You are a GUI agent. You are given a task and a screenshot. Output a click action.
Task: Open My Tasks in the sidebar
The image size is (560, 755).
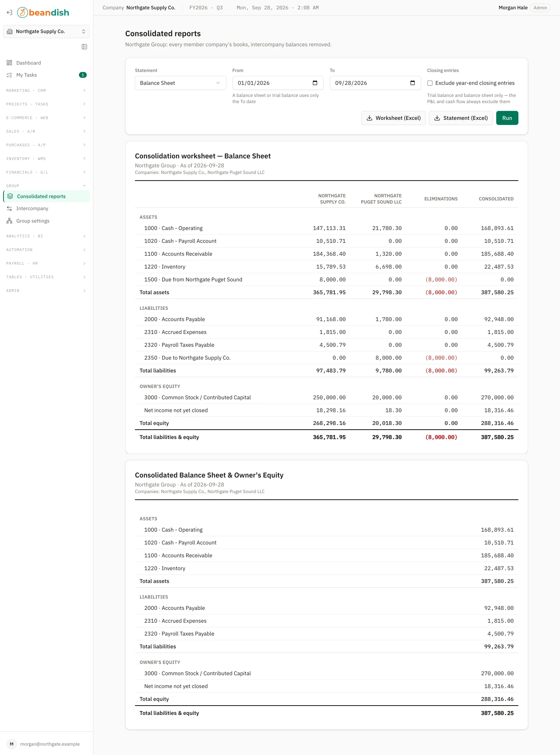tap(46, 75)
